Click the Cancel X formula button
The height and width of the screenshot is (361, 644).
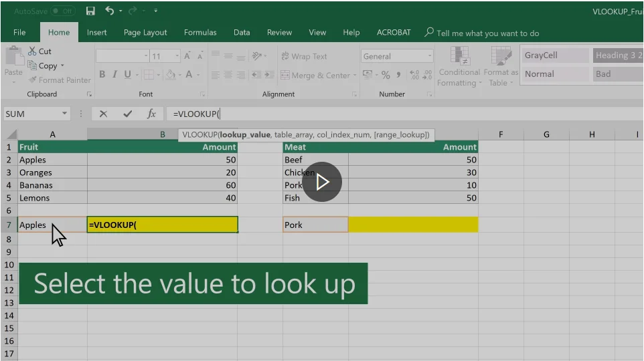(103, 114)
